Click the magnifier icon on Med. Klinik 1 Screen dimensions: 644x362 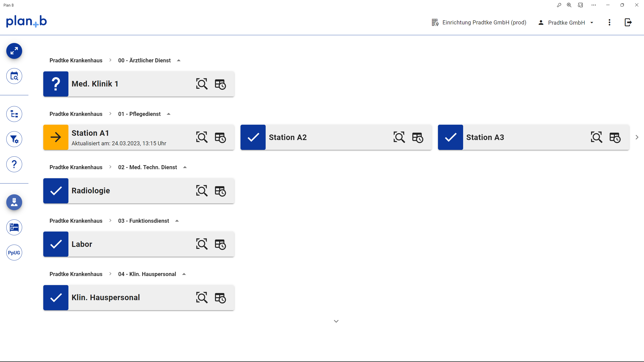click(x=202, y=84)
